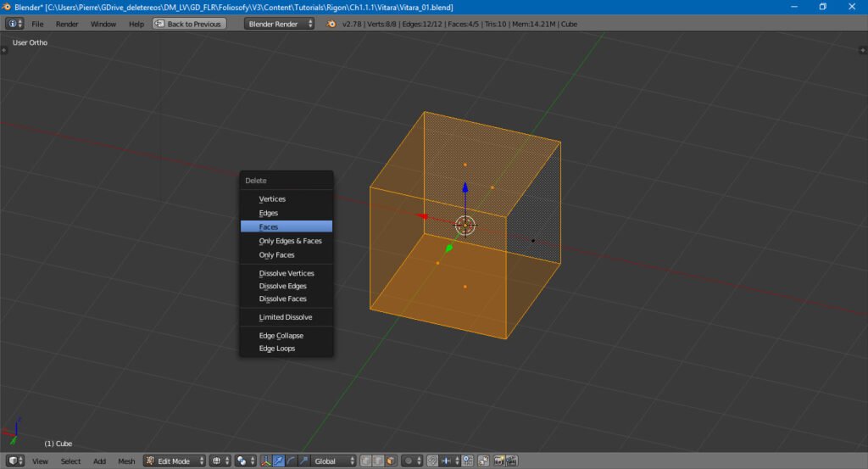Choose Dissolve Edges
Screen dimensions: 868x469
point(287,286)
